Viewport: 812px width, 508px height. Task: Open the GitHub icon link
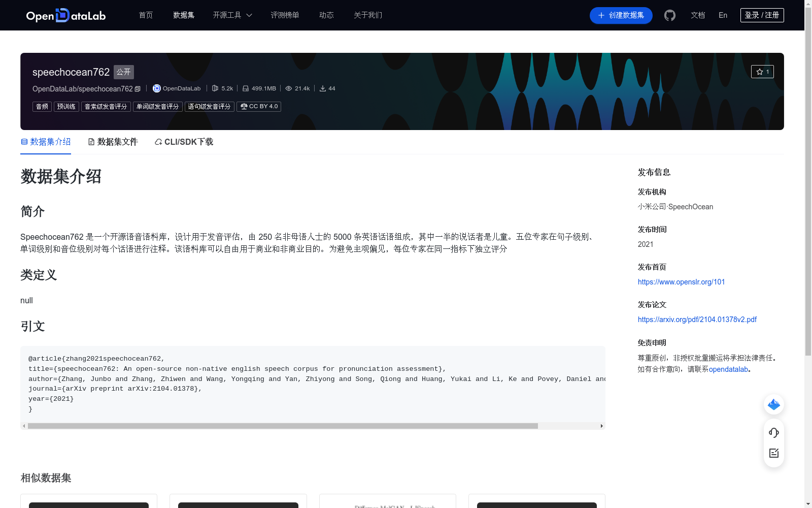click(670, 15)
